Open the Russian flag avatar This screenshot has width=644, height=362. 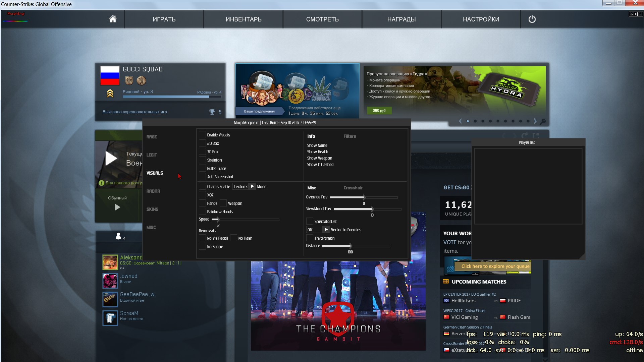(x=110, y=75)
